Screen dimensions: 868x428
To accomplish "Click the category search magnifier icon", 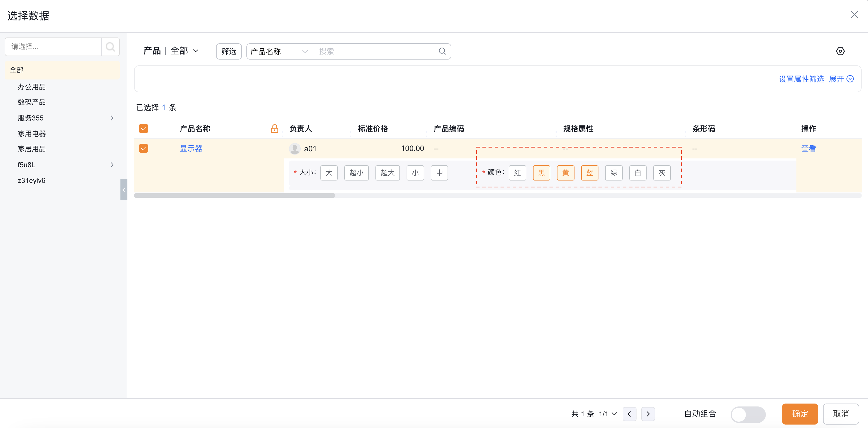I will tap(110, 47).
